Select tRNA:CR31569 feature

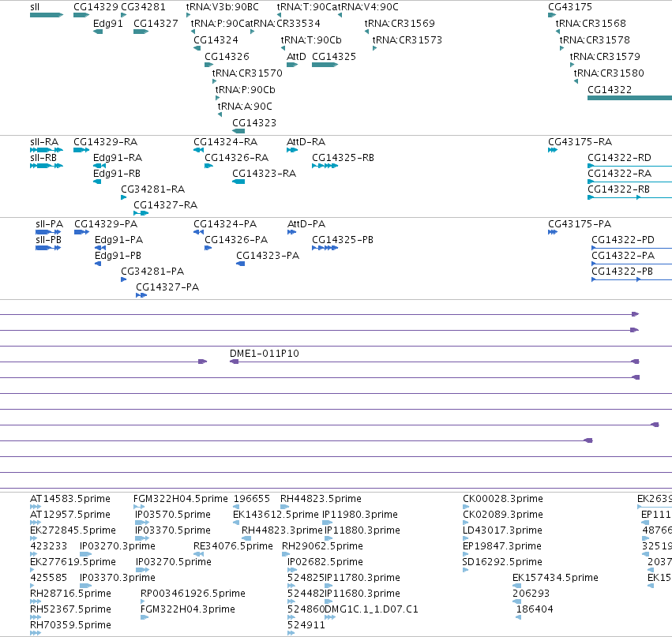[x=366, y=32]
